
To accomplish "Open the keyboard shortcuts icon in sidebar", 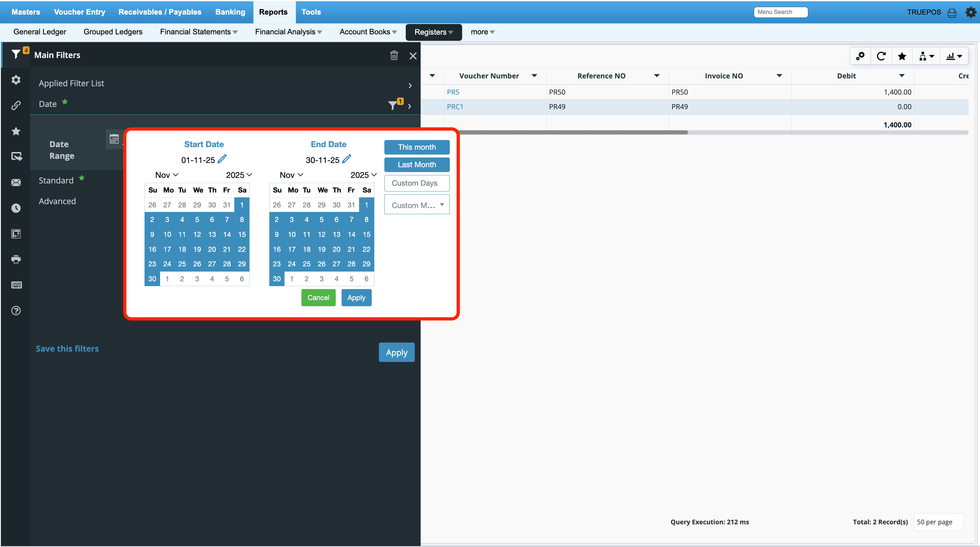I will click(x=16, y=285).
